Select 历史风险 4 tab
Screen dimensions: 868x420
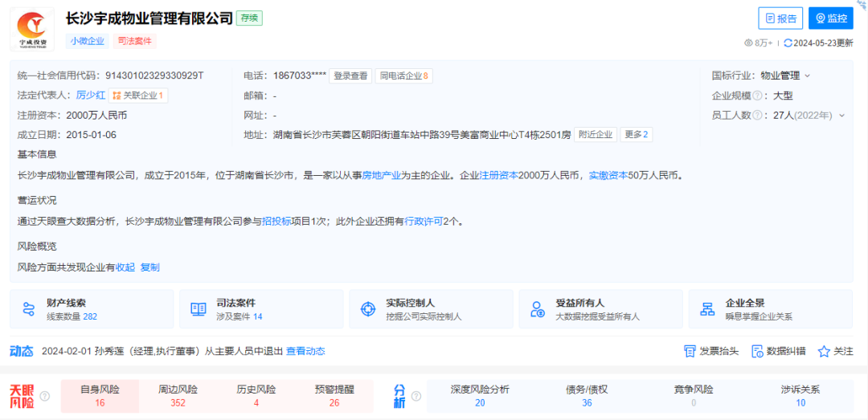pos(256,396)
